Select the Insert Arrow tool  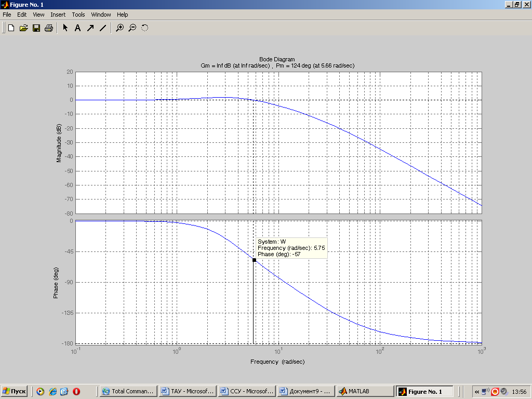point(90,28)
